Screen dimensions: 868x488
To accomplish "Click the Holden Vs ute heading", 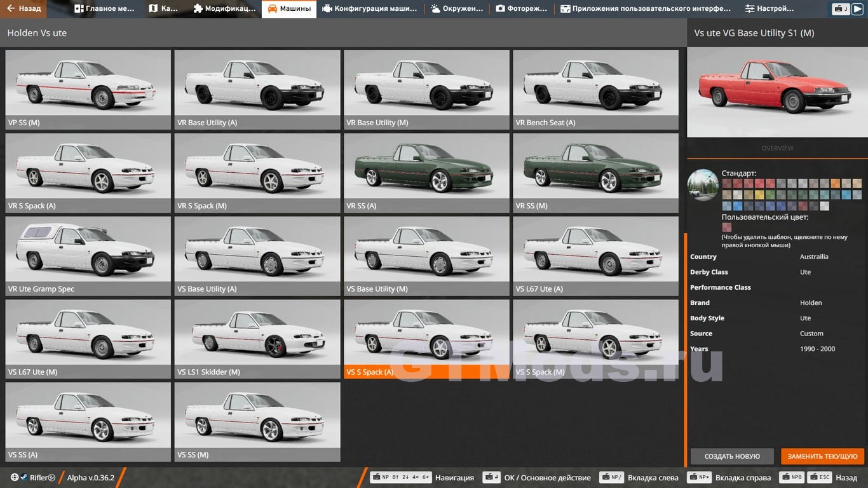I will tap(37, 33).
